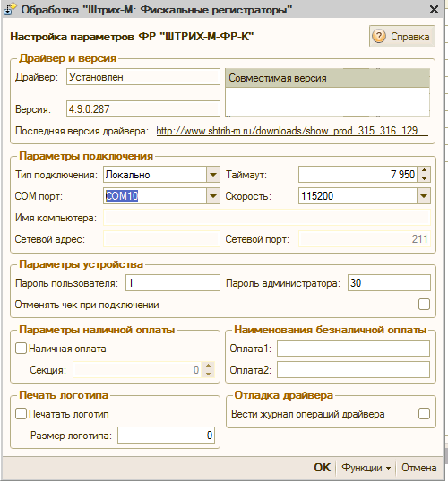Toggle Вести журнал операций драйвера checkbox
Screen dimensions: 448x483
[x=424, y=414]
